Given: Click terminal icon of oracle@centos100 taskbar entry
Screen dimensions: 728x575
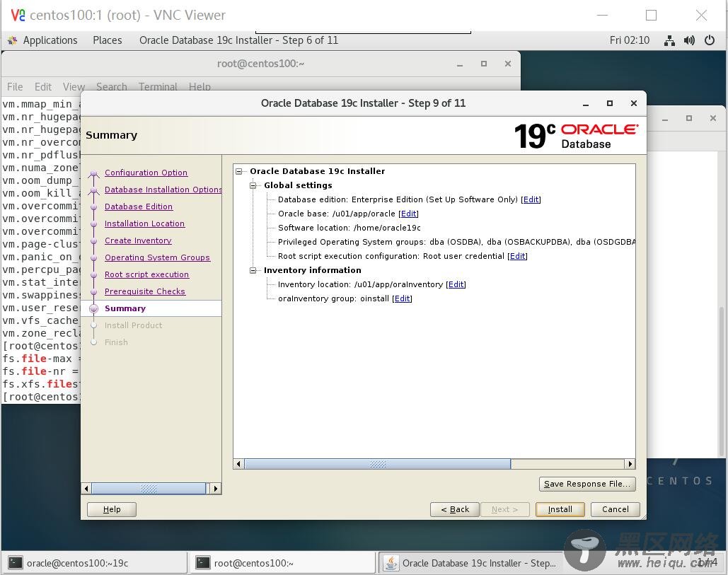Looking at the screenshot, I should click(x=16, y=563).
